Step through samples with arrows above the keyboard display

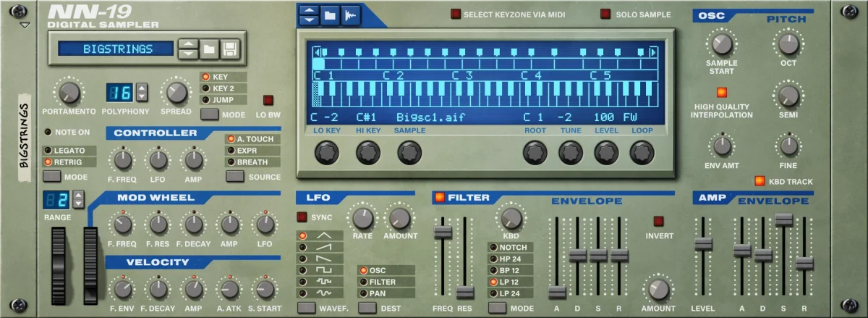pyautogui.click(x=309, y=14)
